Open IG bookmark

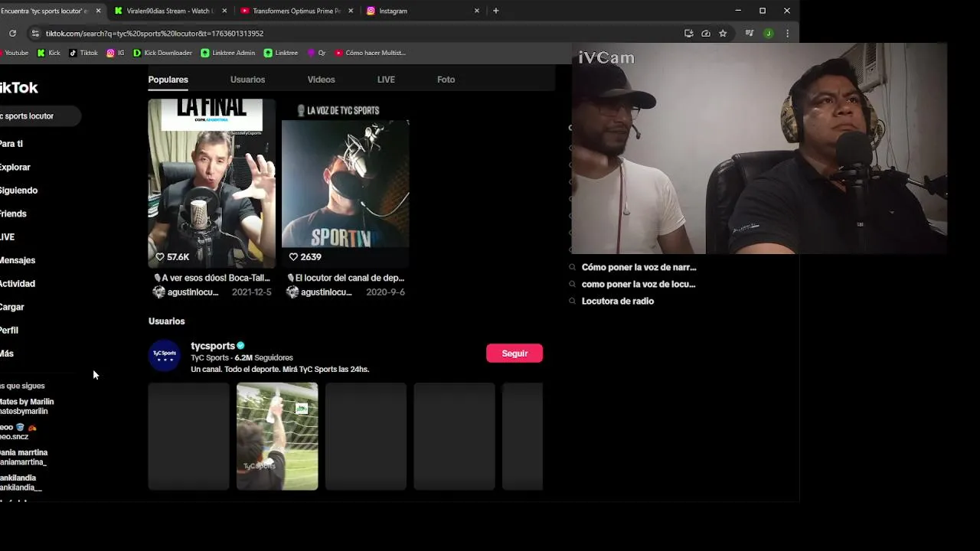click(116, 53)
